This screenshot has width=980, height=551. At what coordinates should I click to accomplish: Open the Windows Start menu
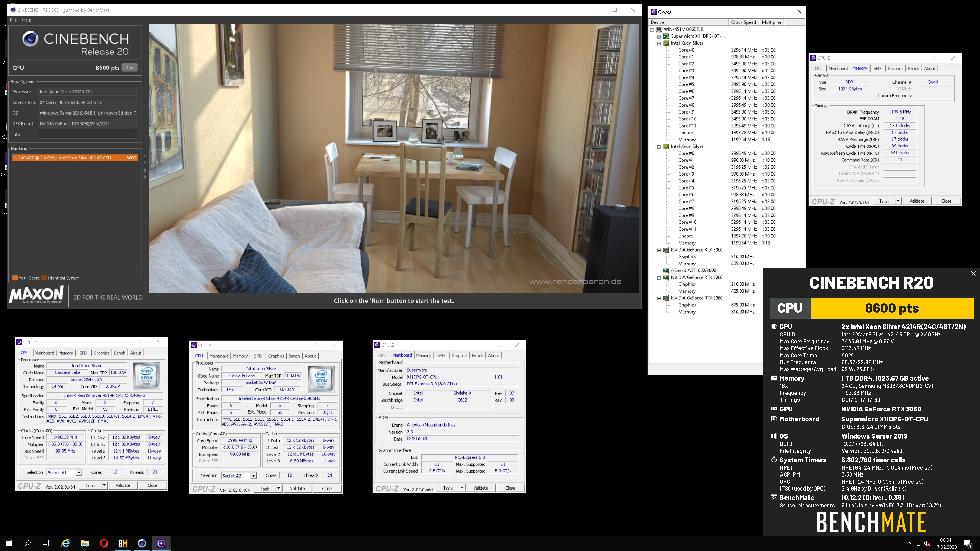pos(9,543)
